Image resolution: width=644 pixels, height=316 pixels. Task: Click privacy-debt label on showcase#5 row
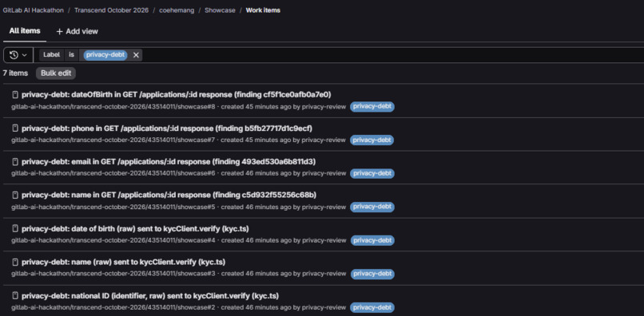click(x=372, y=207)
